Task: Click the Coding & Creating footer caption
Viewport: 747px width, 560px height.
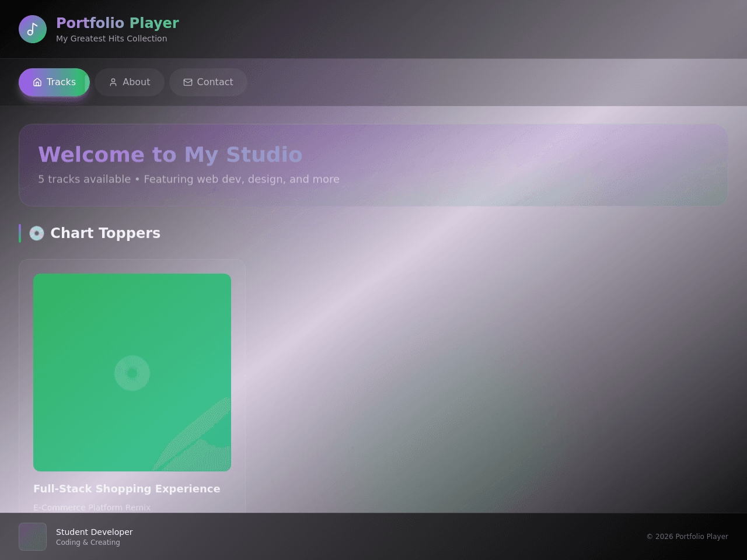Action: pos(88,542)
